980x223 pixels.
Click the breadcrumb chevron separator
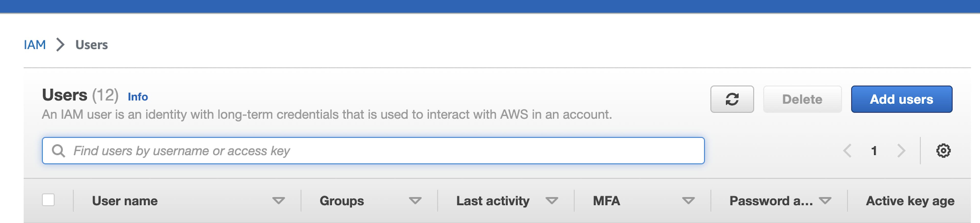[x=60, y=45]
